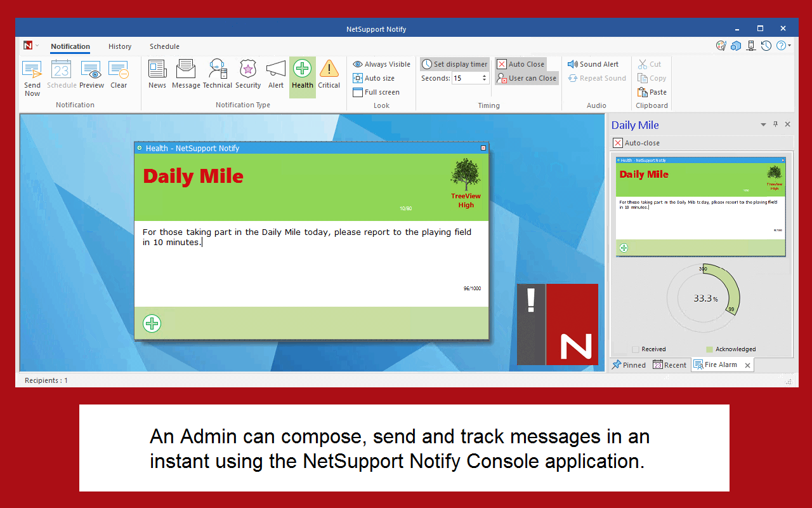Close the Daily Mile side panel
Screen dimensions: 812x508
click(x=787, y=124)
